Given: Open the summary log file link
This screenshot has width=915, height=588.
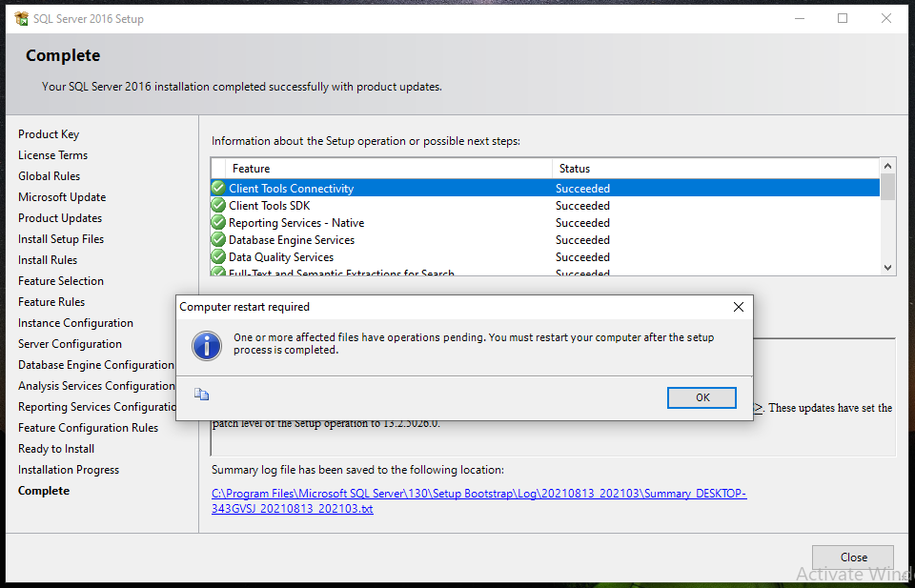Looking at the screenshot, I should pos(478,500).
